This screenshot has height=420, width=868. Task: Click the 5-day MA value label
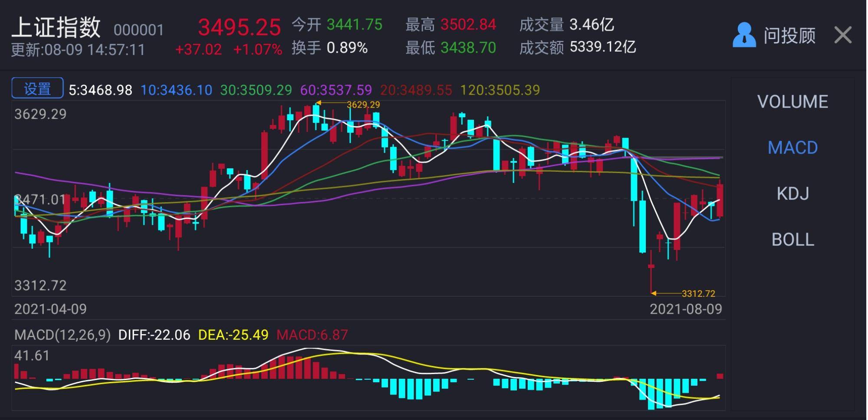(100, 90)
